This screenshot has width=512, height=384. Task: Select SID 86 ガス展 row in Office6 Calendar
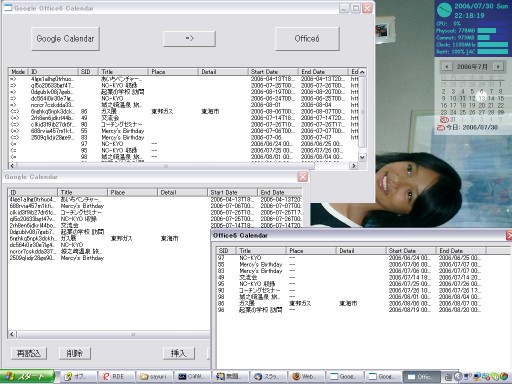363,303
